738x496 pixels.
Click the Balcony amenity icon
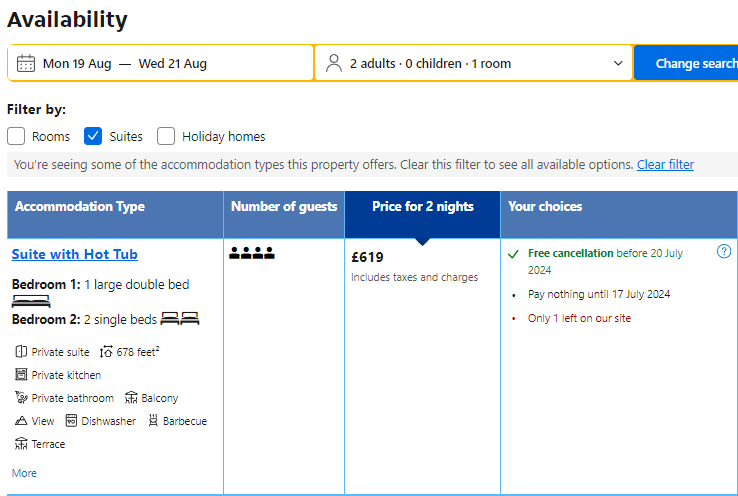(131, 398)
